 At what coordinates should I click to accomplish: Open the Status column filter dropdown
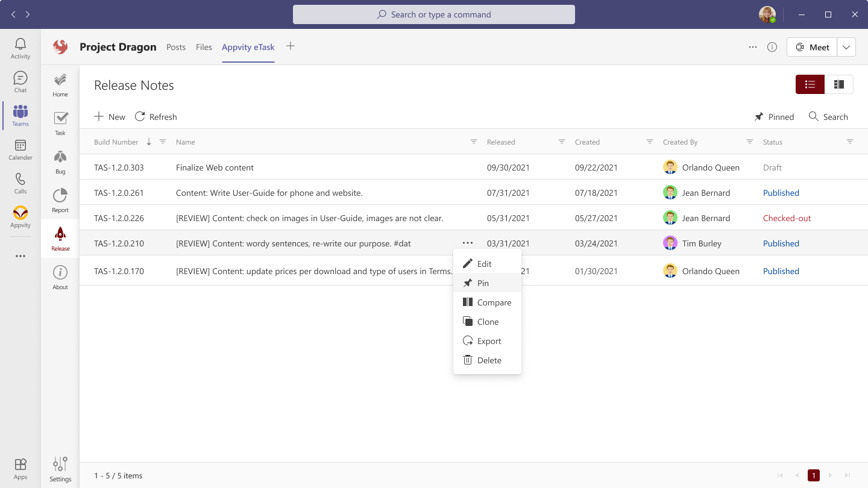pos(850,142)
